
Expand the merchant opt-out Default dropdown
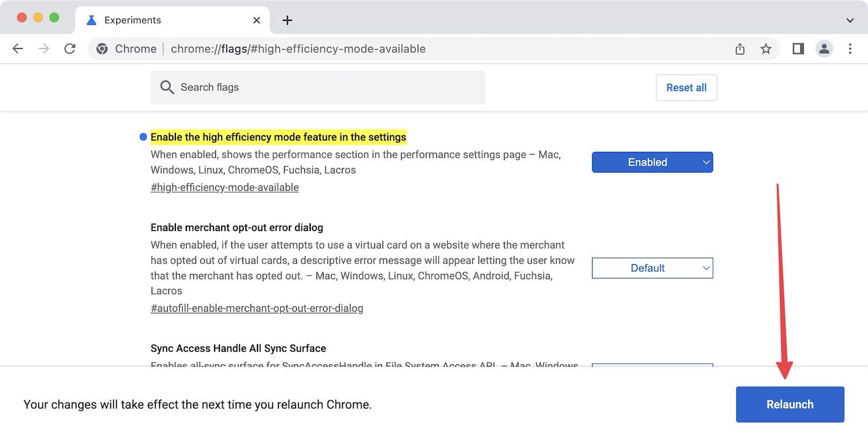652,268
